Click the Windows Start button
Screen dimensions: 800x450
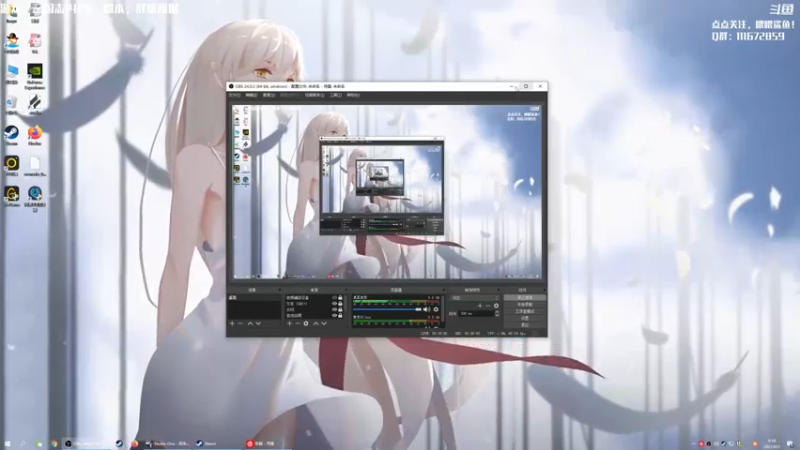[x=7, y=444]
